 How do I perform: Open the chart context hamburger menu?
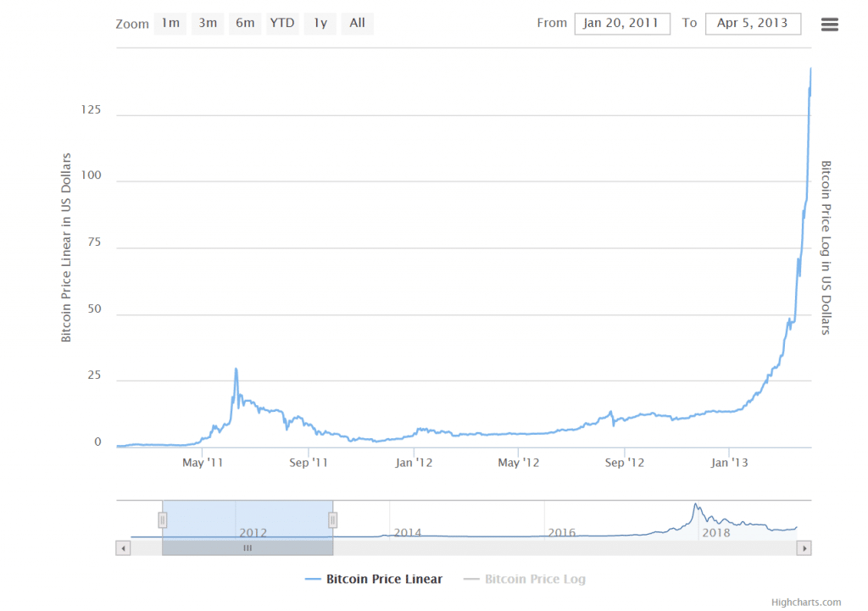tap(829, 25)
